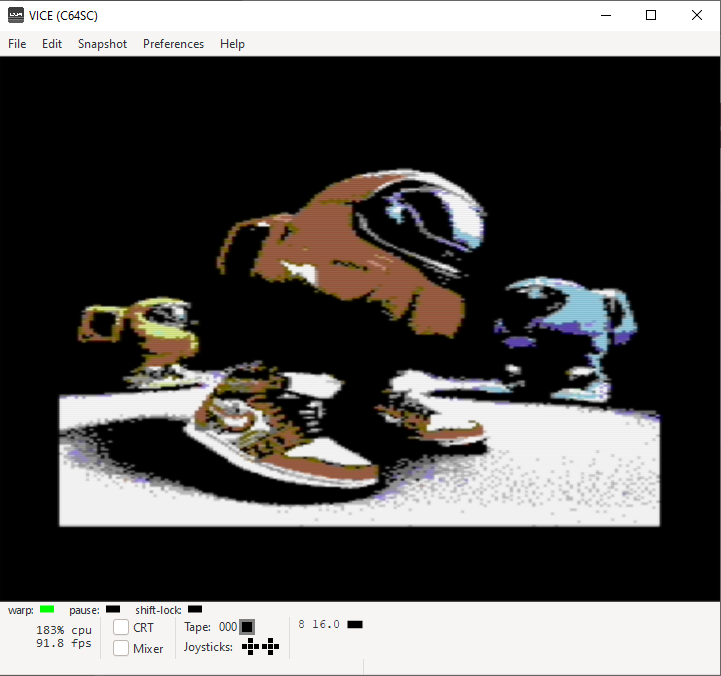Click the second joystick indicator icon

270,647
